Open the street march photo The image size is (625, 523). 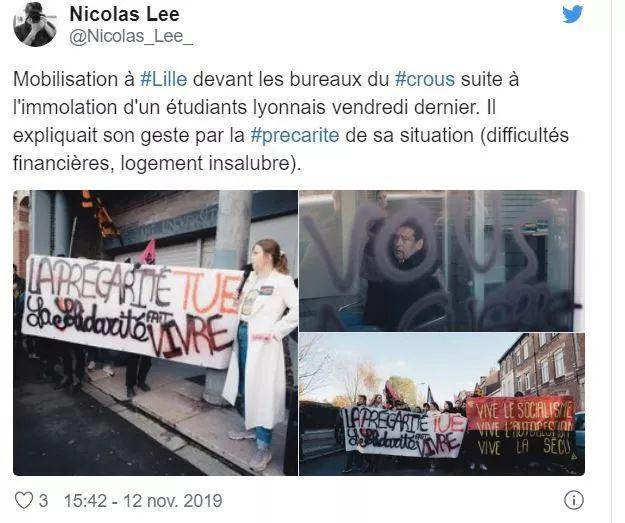pyautogui.click(x=442, y=404)
